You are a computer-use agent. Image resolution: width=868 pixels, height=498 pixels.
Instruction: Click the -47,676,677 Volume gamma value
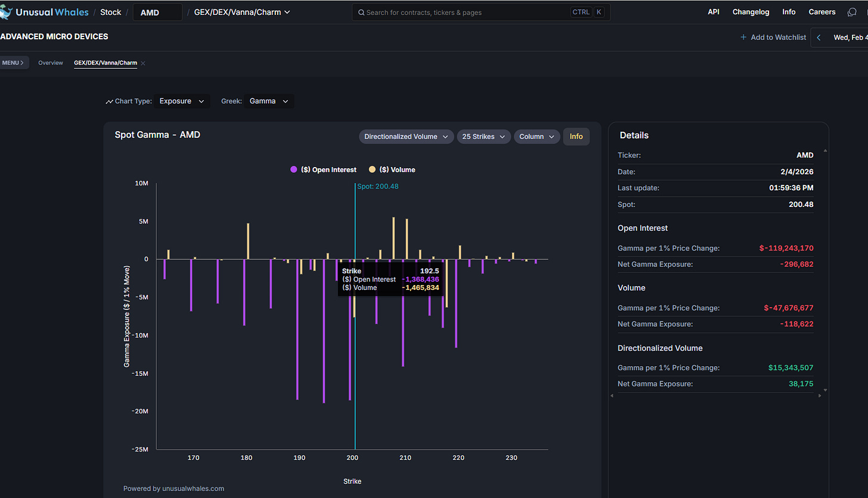pos(789,308)
